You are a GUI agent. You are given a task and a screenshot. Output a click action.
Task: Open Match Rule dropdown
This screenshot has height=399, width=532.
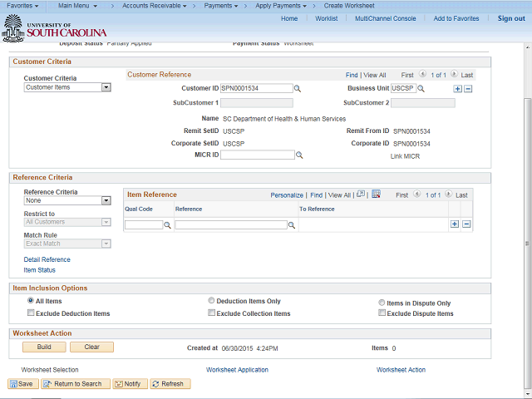tap(67, 244)
